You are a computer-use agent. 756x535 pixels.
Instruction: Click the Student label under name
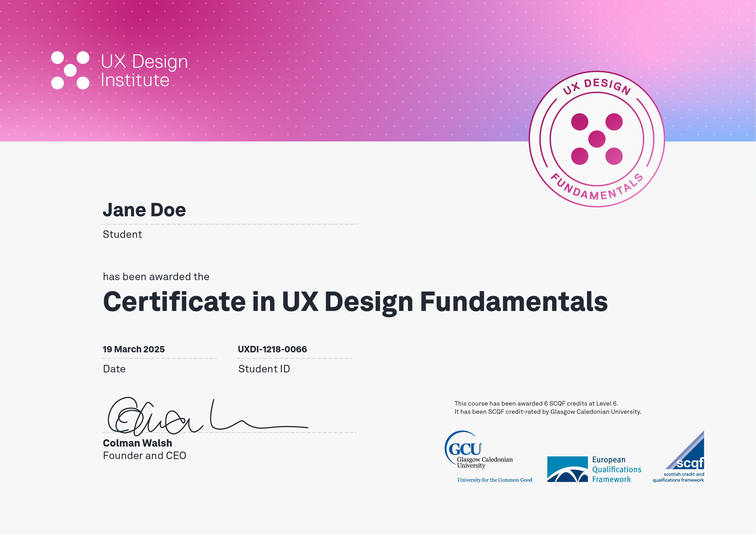click(x=122, y=234)
